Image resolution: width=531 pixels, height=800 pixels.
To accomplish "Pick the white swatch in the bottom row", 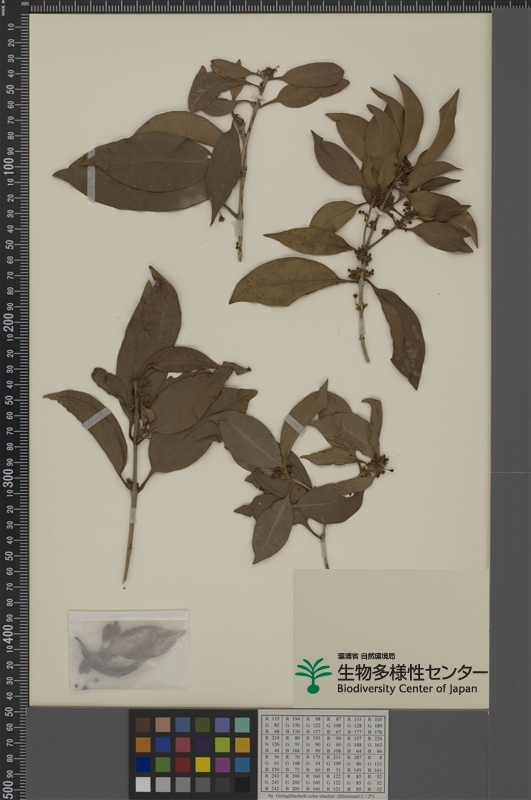I will (x=143, y=784).
